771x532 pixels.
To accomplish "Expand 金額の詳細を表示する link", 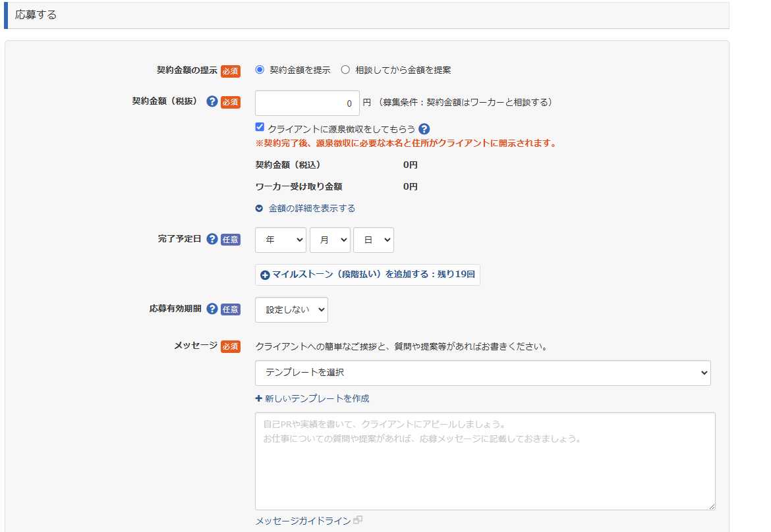I will [312, 208].
